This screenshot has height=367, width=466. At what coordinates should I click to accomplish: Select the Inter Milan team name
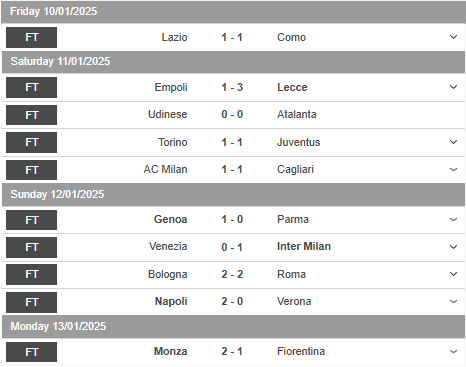coord(304,246)
